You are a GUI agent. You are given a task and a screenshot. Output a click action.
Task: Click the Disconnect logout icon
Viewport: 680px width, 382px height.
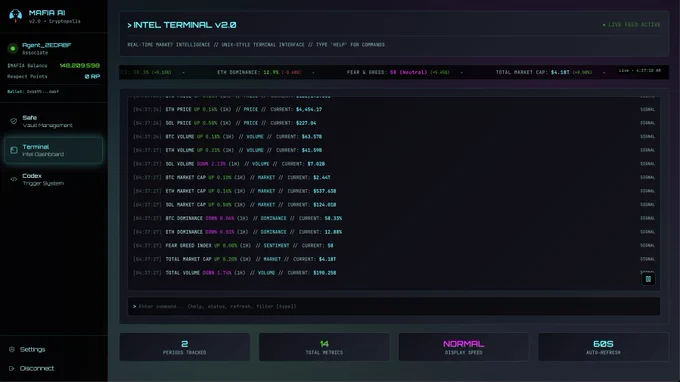(x=12, y=368)
